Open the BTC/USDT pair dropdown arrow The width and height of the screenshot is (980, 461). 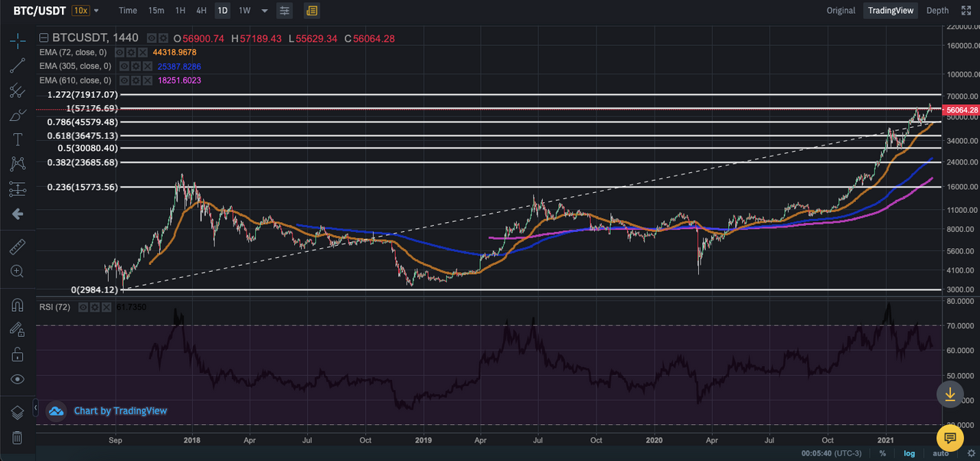[x=96, y=11]
